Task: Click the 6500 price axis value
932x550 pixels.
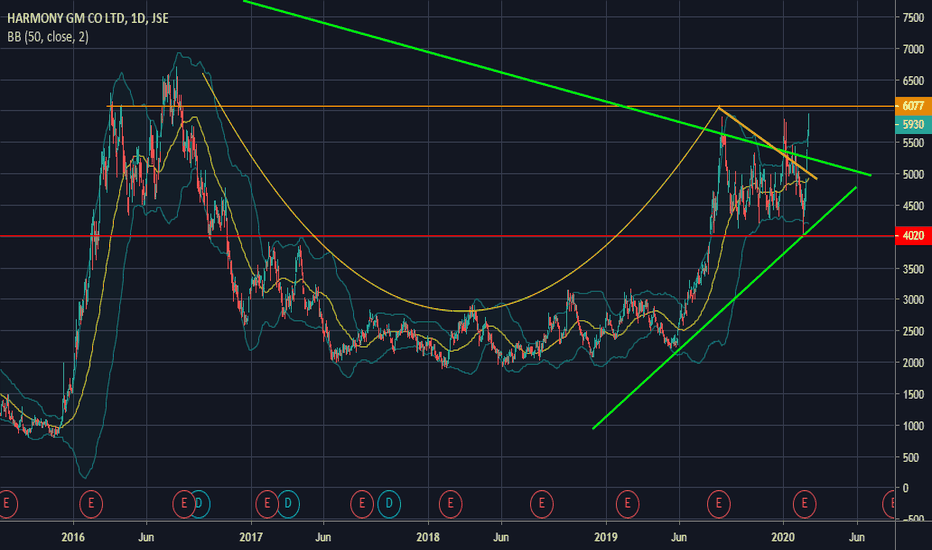Action: tap(913, 81)
